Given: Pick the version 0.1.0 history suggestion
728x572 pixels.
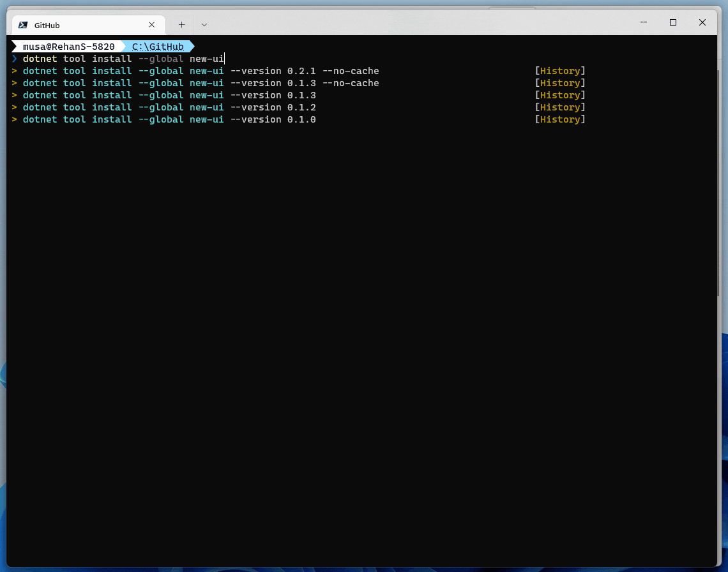Looking at the screenshot, I should (x=169, y=119).
